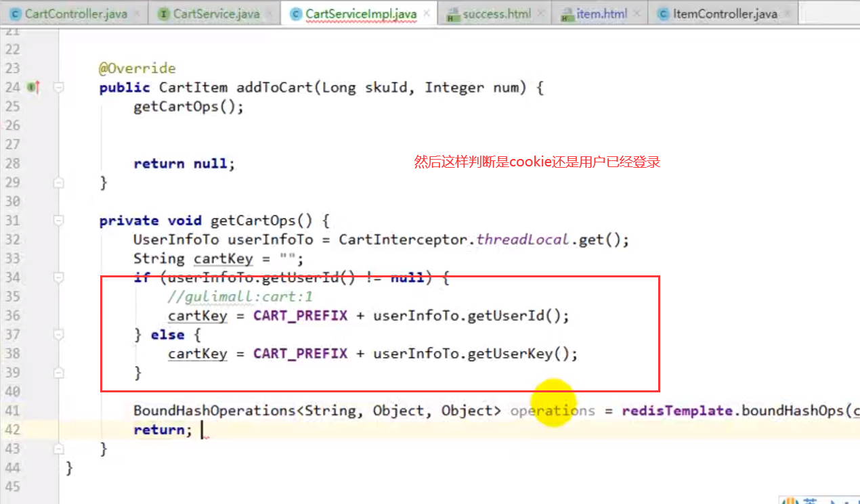Collapse the addToCart method fold marker
Viewport: 860px width, 504px height.
(x=59, y=87)
